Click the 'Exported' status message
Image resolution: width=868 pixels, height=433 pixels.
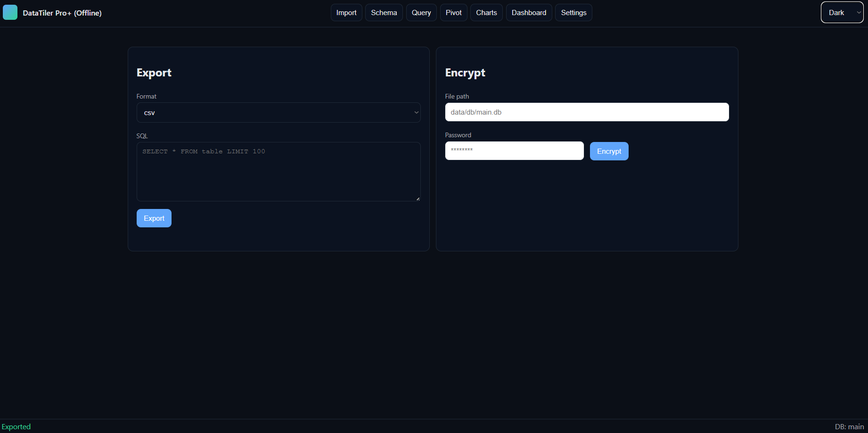point(16,426)
